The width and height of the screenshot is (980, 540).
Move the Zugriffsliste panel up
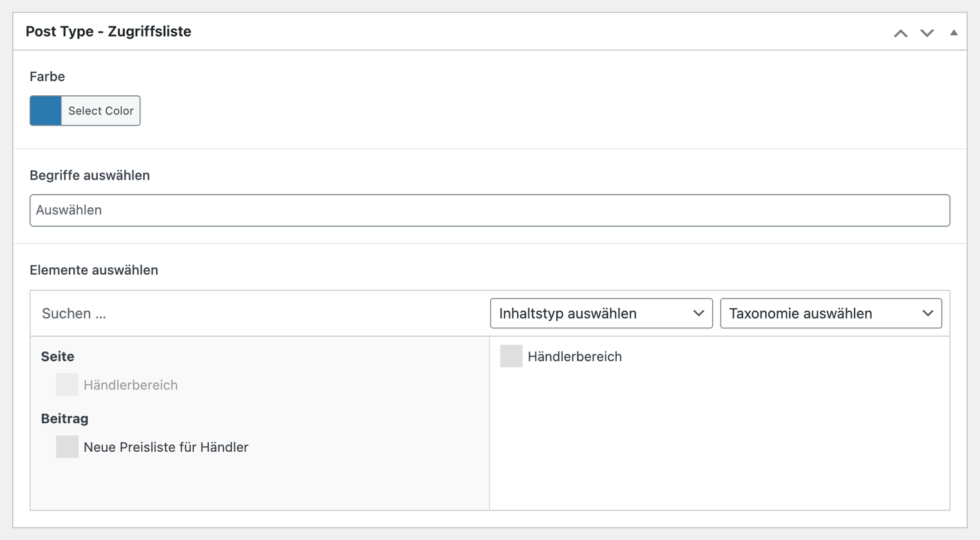(x=900, y=33)
